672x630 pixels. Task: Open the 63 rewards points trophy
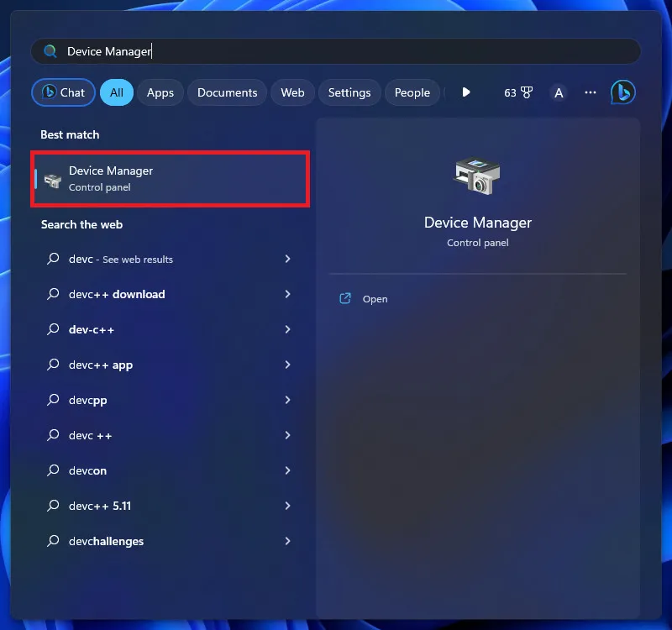click(518, 92)
